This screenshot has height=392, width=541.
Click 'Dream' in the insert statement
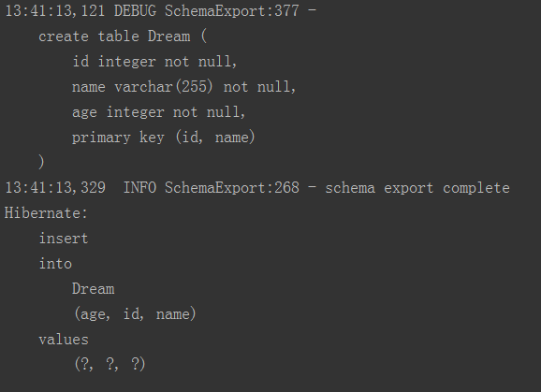pyautogui.click(x=94, y=289)
